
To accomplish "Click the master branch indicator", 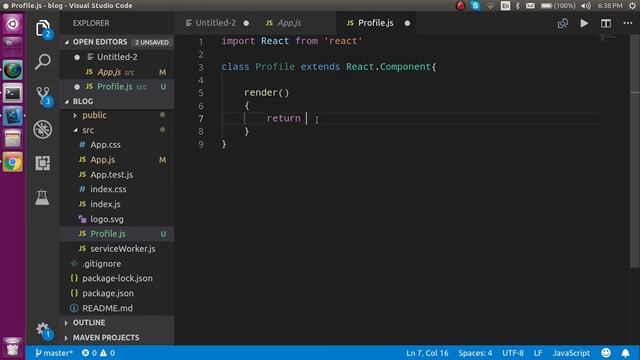I will (53, 353).
